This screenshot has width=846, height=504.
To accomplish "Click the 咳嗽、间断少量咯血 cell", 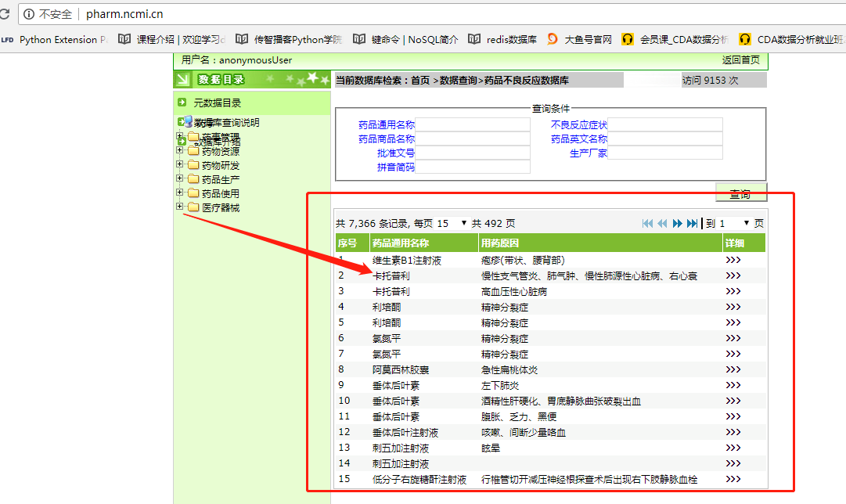I will click(x=524, y=432).
